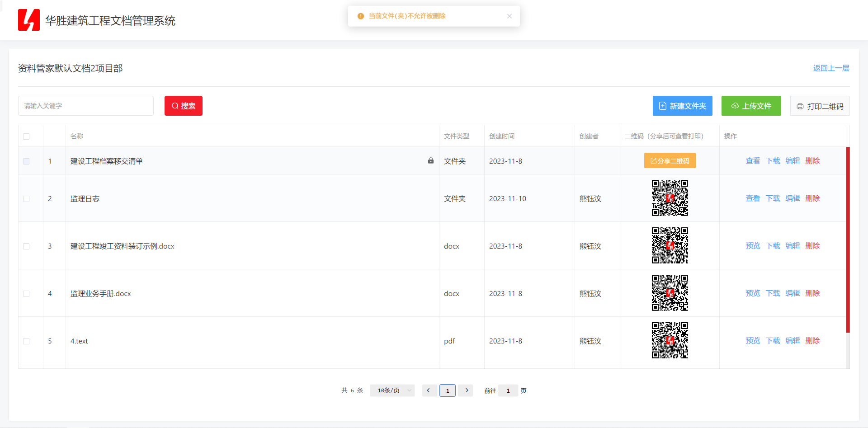
Task: Click the 前往 page number input
Action: (508, 390)
